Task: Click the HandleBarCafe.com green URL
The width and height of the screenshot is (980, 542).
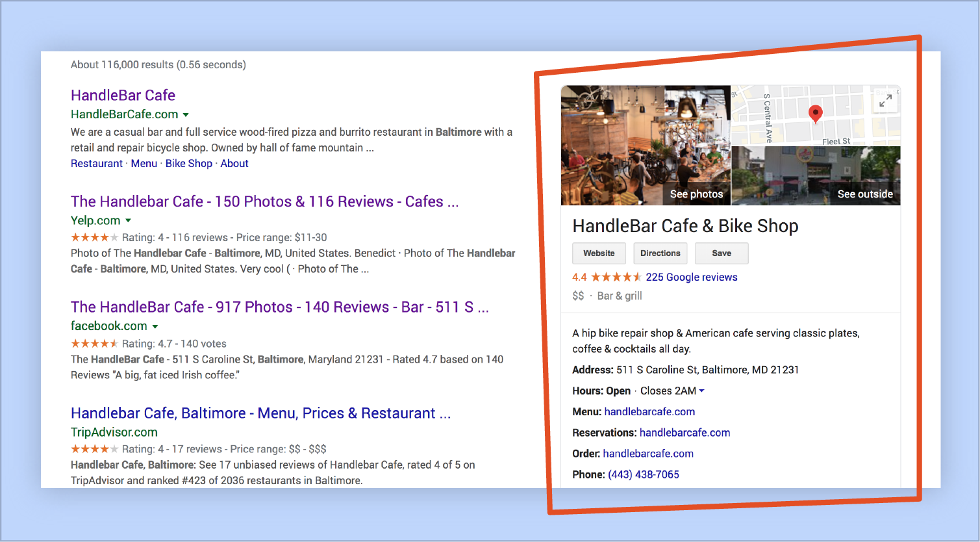Action: (125, 114)
